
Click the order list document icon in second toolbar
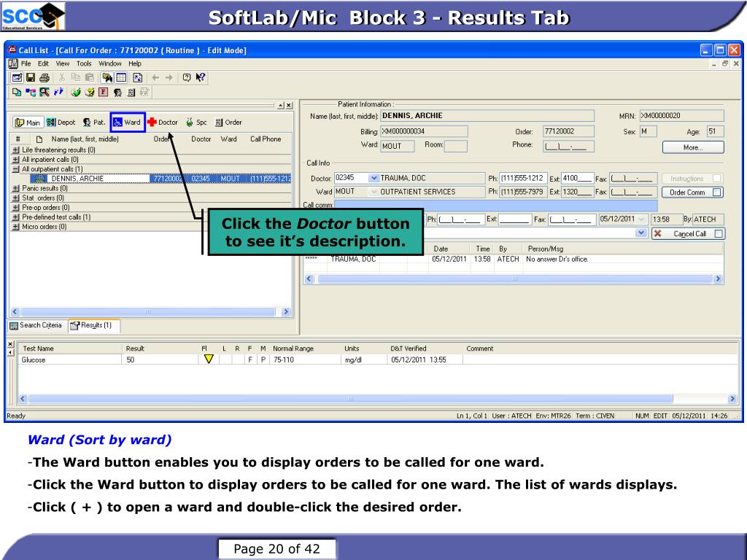pos(131,93)
